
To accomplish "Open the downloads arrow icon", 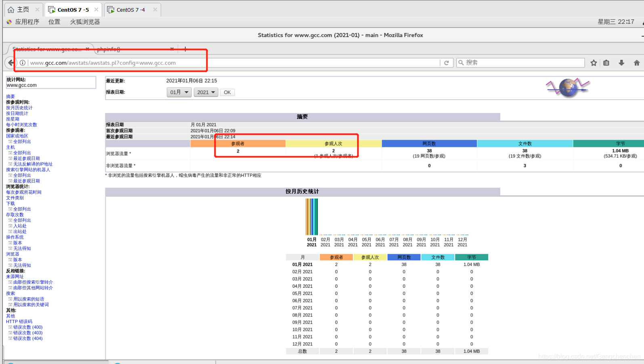I will pyautogui.click(x=621, y=63).
